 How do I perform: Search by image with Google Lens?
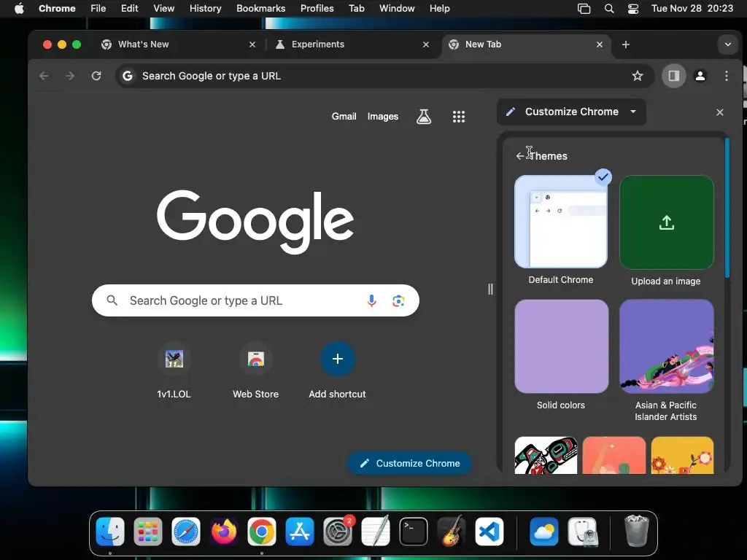pos(398,300)
